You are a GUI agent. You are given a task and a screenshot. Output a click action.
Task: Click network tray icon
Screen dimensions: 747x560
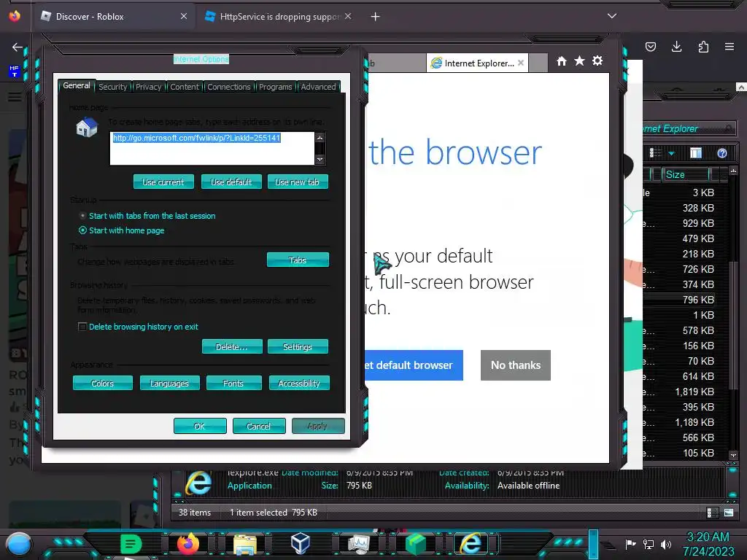pyautogui.click(x=649, y=544)
